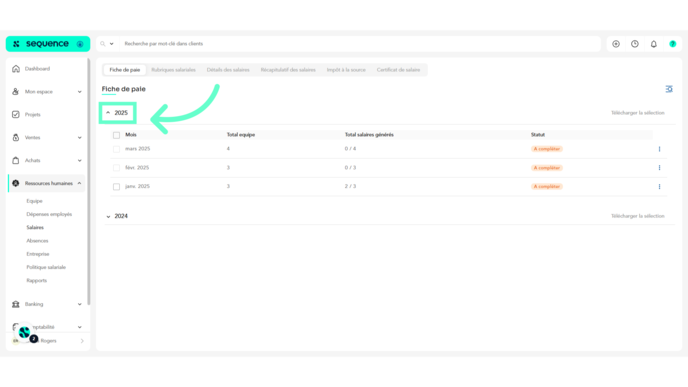This screenshot has height=387, width=688.
Task: Click the Projets checkmark icon
Action: click(16, 115)
